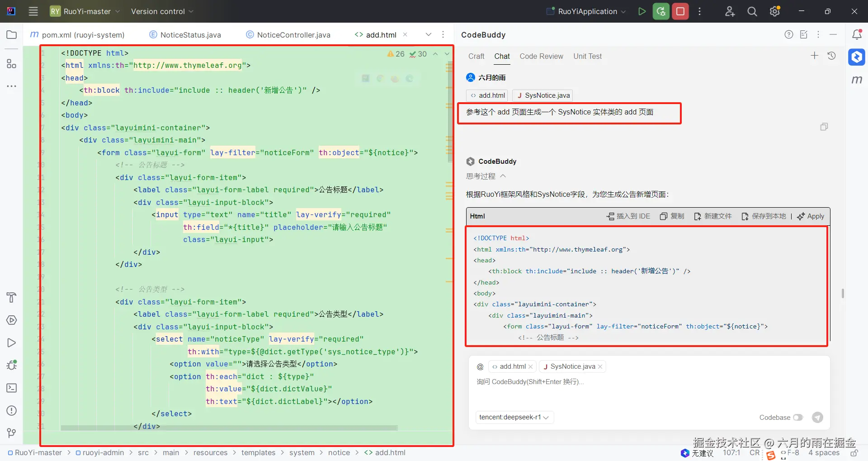Apply the generated Html code
The height and width of the screenshot is (461, 868).
click(x=811, y=216)
